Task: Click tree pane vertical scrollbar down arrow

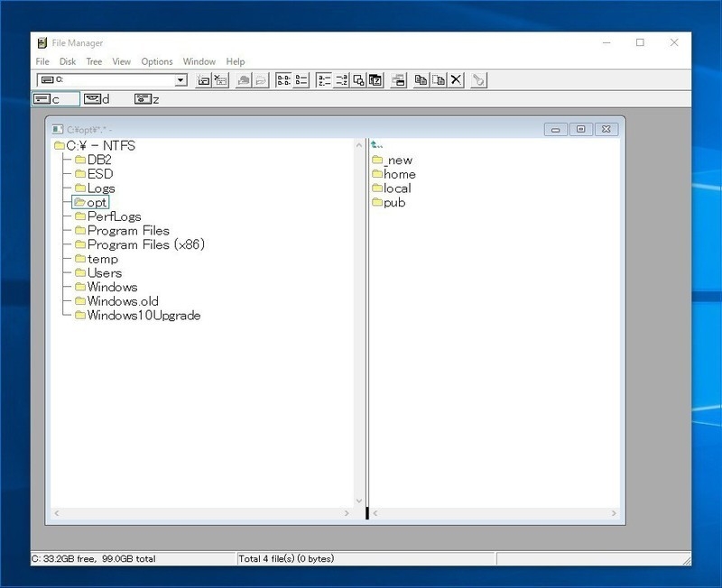Action: point(359,501)
